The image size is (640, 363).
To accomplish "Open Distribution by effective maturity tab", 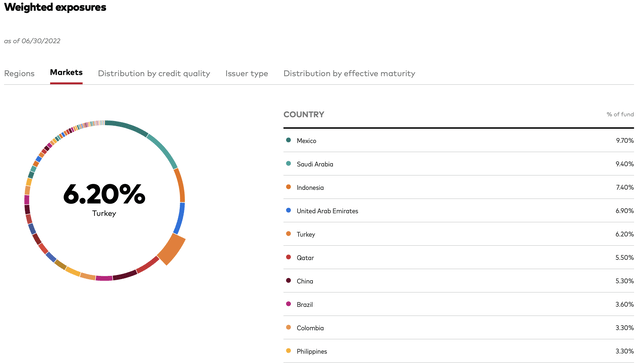I will (x=349, y=73).
